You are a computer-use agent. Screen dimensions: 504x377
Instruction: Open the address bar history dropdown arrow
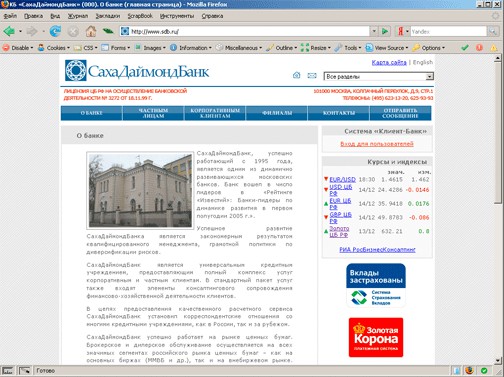(x=374, y=31)
